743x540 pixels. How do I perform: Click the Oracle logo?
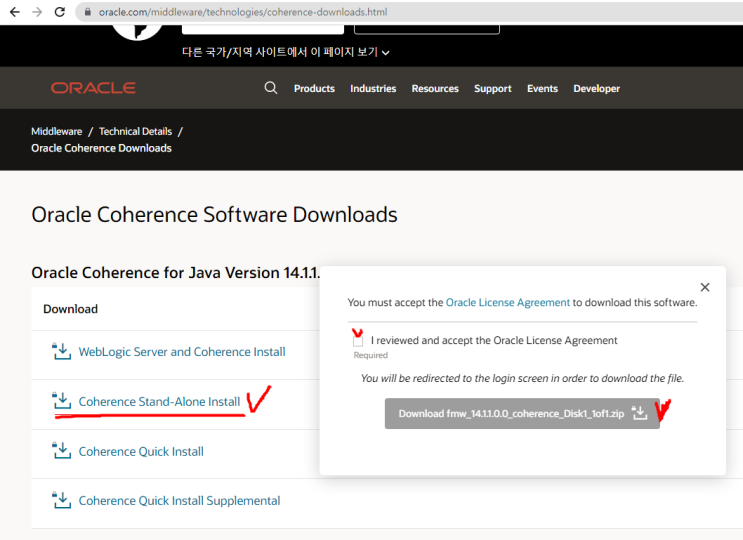point(93,88)
